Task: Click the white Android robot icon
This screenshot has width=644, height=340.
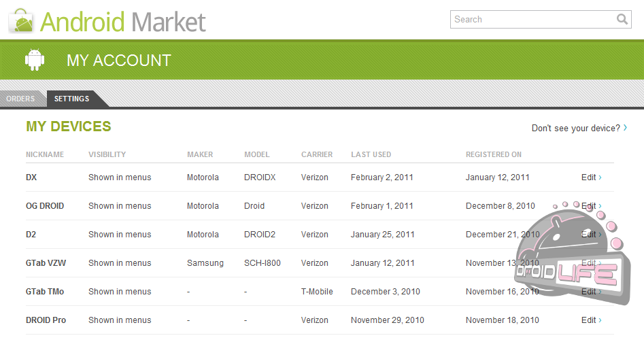Action: (x=35, y=60)
